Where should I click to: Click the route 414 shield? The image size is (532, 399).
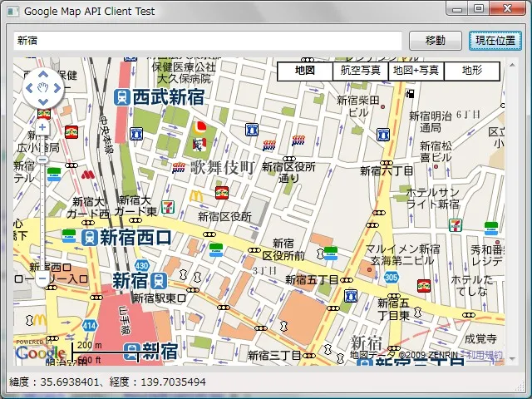(x=90, y=326)
